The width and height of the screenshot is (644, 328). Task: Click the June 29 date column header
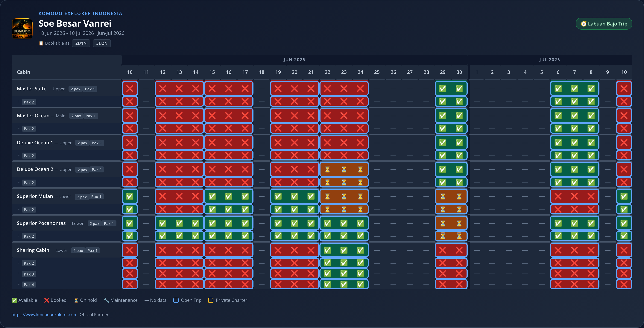pyautogui.click(x=443, y=72)
